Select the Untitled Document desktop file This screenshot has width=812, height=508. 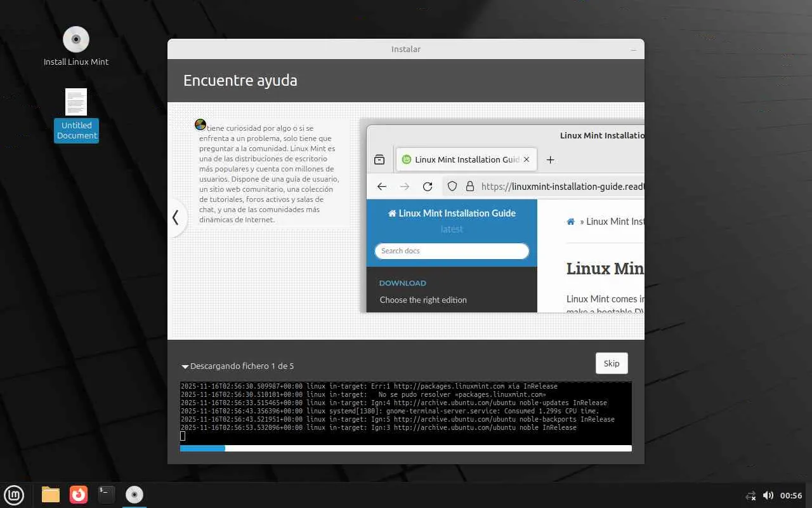[76, 115]
